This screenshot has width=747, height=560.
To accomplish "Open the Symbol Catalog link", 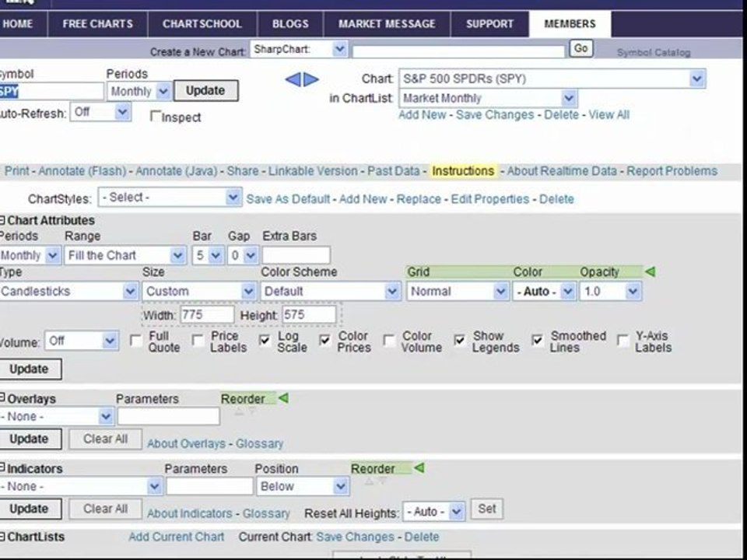I will [x=653, y=52].
